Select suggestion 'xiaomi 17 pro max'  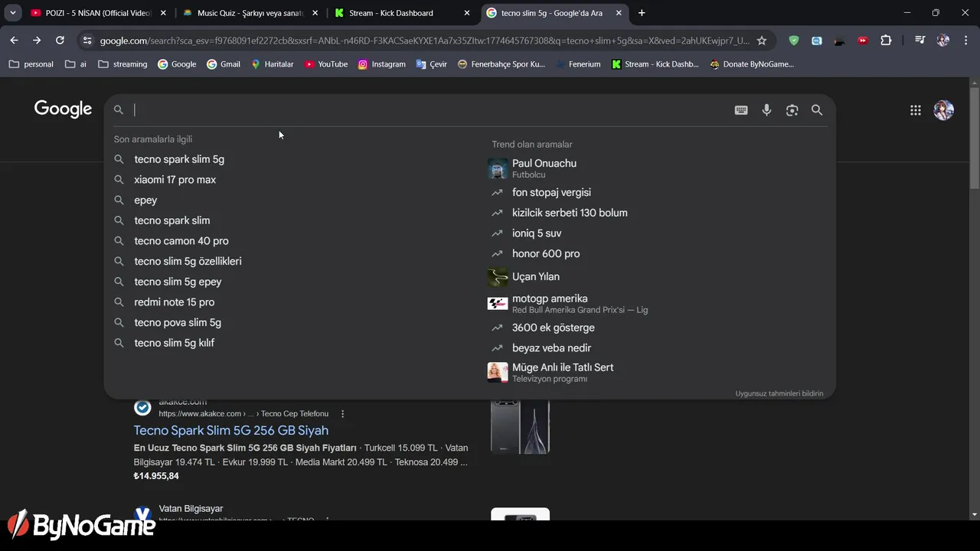click(x=175, y=180)
